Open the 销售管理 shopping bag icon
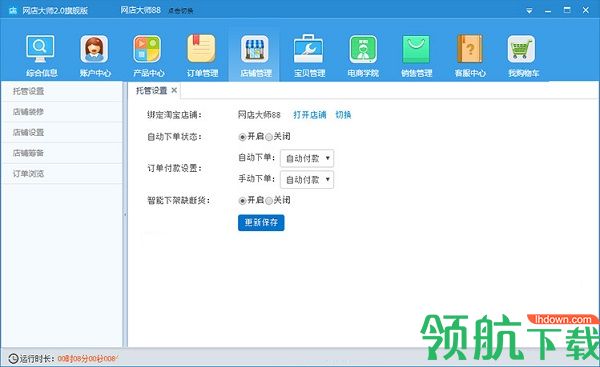600x367 pixels. pos(416,49)
